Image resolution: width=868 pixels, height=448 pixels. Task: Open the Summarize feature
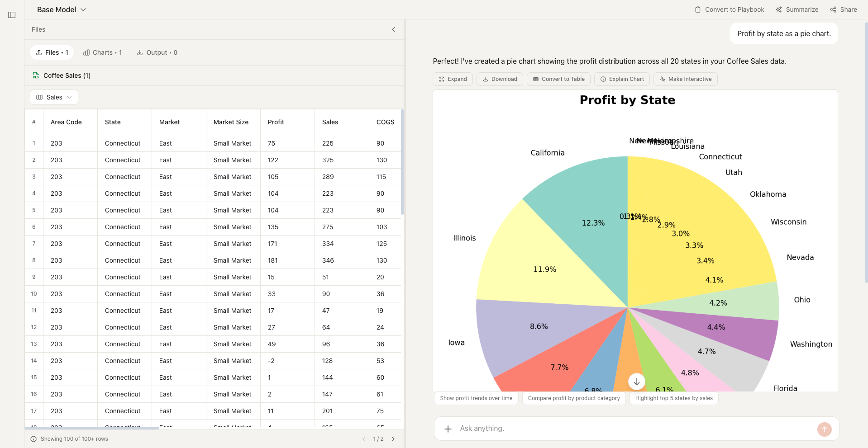(796, 9)
